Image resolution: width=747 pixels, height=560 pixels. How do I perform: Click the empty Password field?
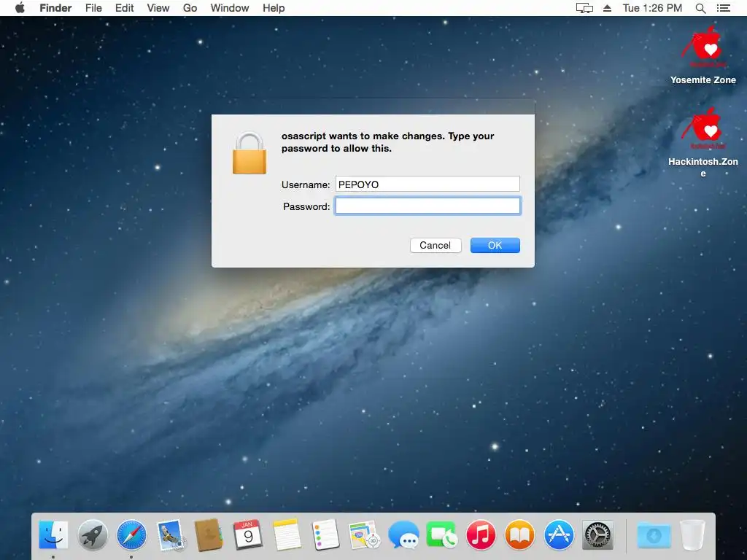click(x=427, y=206)
